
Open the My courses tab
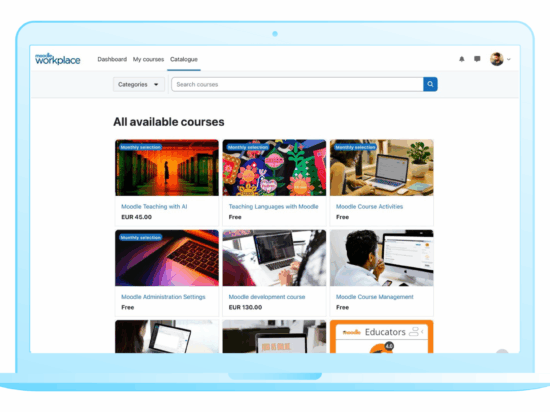point(148,59)
